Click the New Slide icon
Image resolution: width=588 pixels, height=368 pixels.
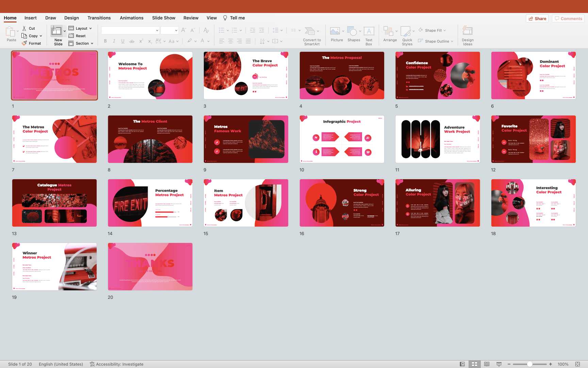[56, 31]
